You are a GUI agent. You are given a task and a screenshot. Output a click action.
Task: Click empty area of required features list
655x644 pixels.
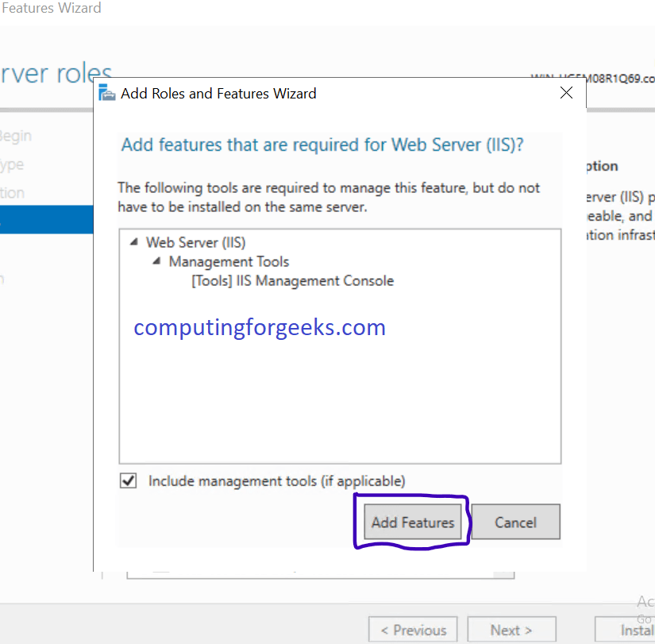click(x=340, y=397)
